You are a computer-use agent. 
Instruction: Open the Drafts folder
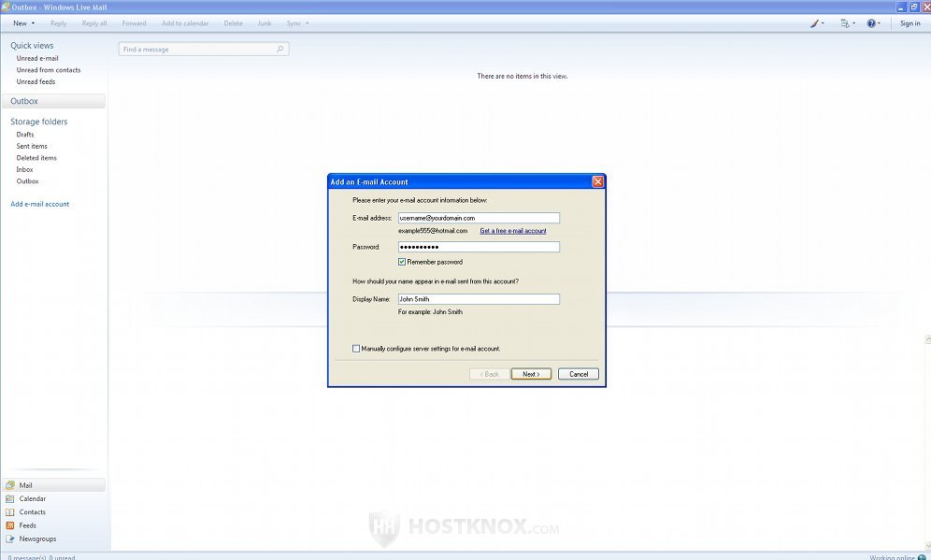[x=25, y=135]
